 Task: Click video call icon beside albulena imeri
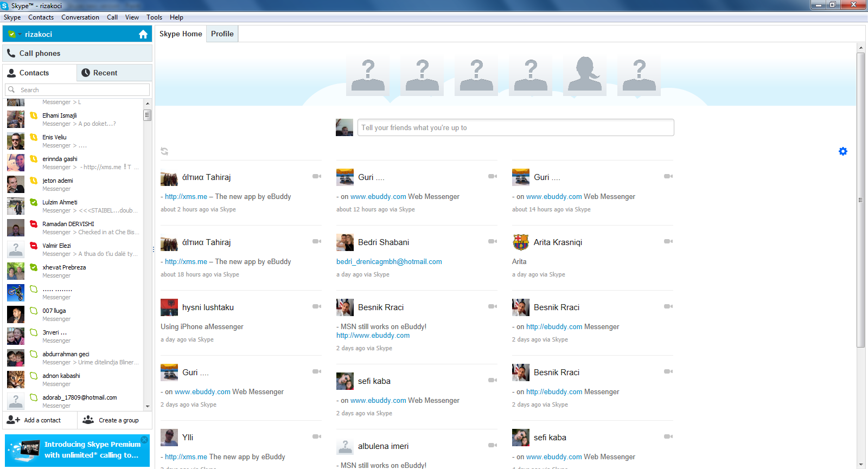pyautogui.click(x=493, y=445)
